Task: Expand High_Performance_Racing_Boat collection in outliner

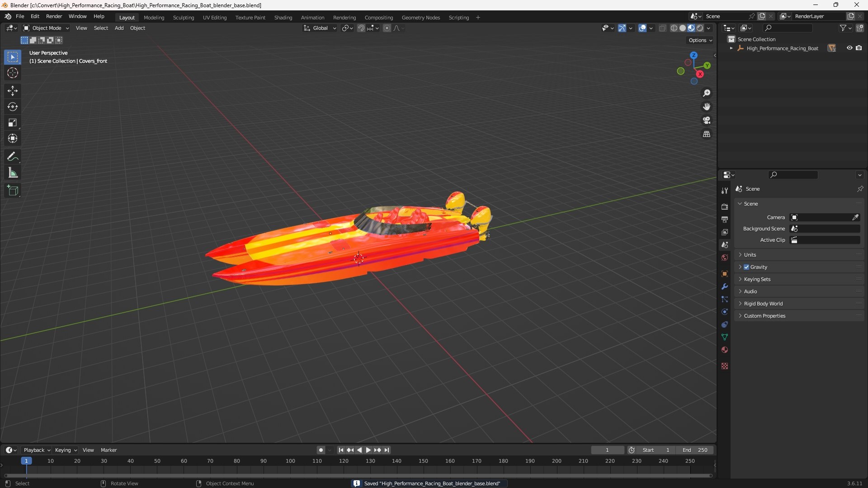Action: 731,48
